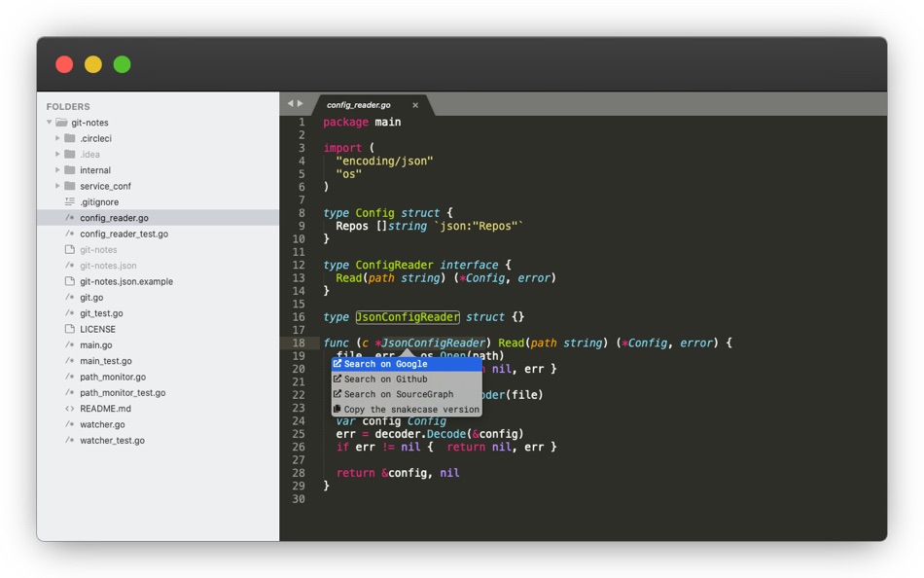The height and width of the screenshot is (578, 924).
Task: Choose Copy the snakecase version
Action: point(407,410)
